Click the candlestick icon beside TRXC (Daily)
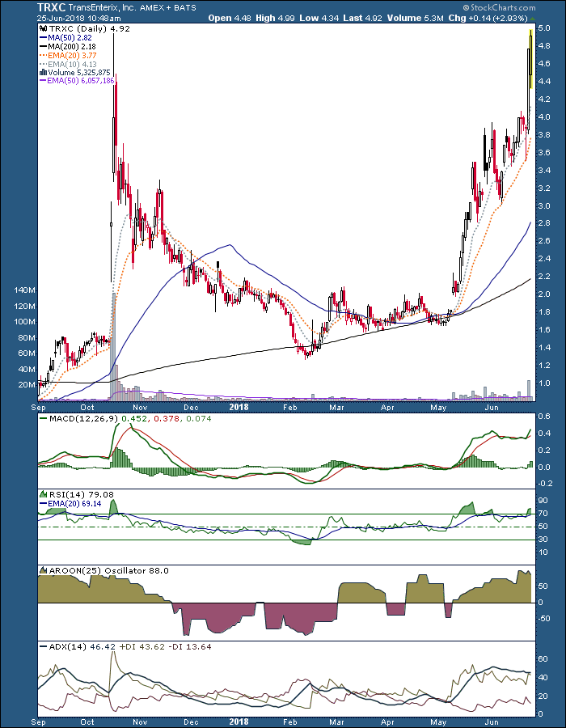This screenshot has height=728, width=566. pos(42,29)
